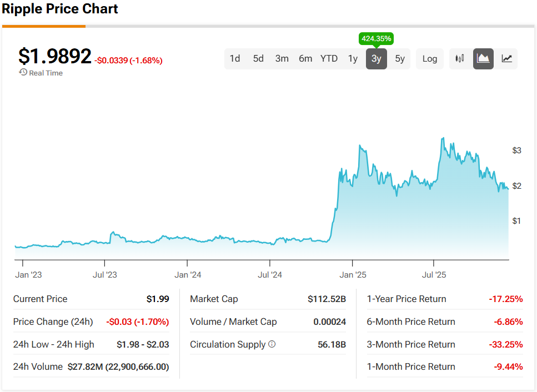Image resolution: width=537 pixels, height=392 pixels.
Task: Toggle Log scale on chart
Action: pyautogui.click(x=429, y=59)
